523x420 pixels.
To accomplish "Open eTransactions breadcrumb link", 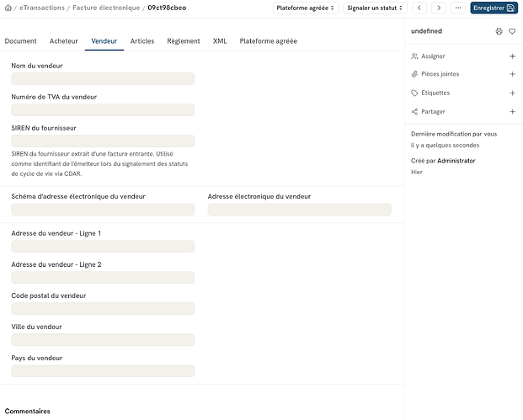I will pyautogui.click(x=42, y=8).
